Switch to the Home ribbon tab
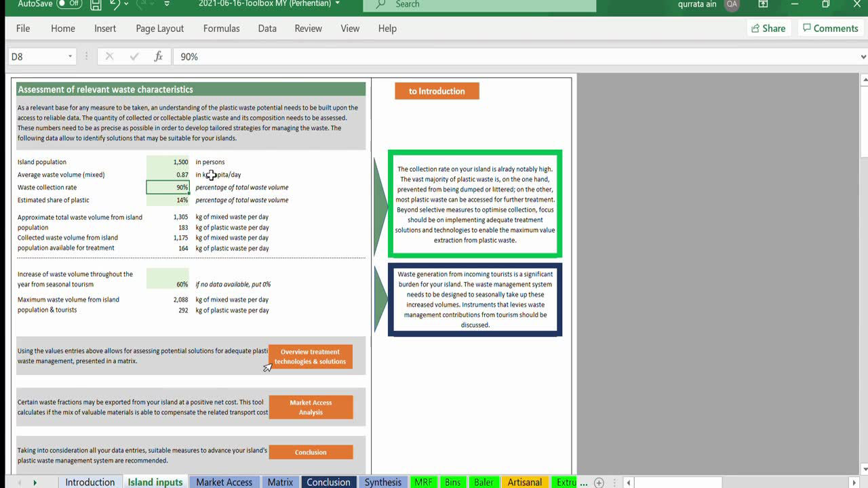 tap(62, 28)
